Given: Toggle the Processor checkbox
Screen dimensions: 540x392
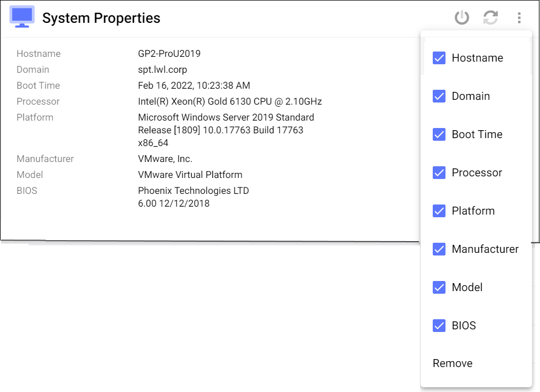Looking at the screenshot, I should pos(439,173).
